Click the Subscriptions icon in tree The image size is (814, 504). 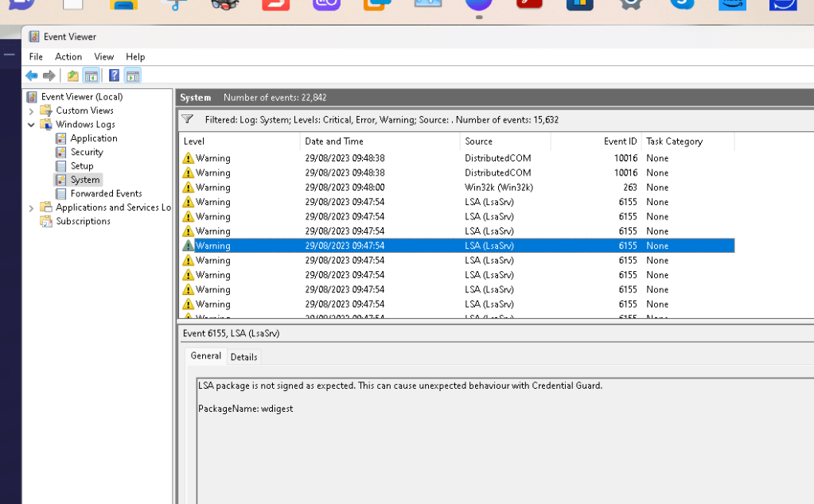(46, 222)
